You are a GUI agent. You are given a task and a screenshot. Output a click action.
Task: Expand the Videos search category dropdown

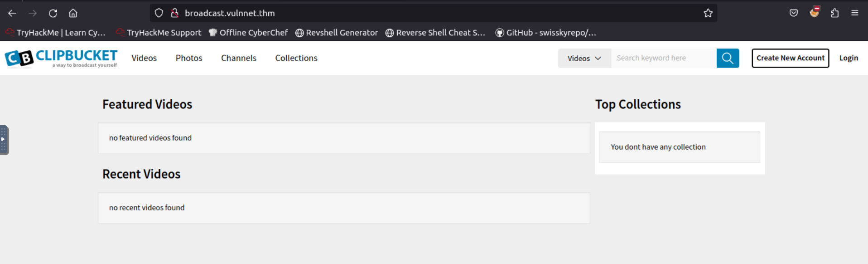[x=584, y=58]
